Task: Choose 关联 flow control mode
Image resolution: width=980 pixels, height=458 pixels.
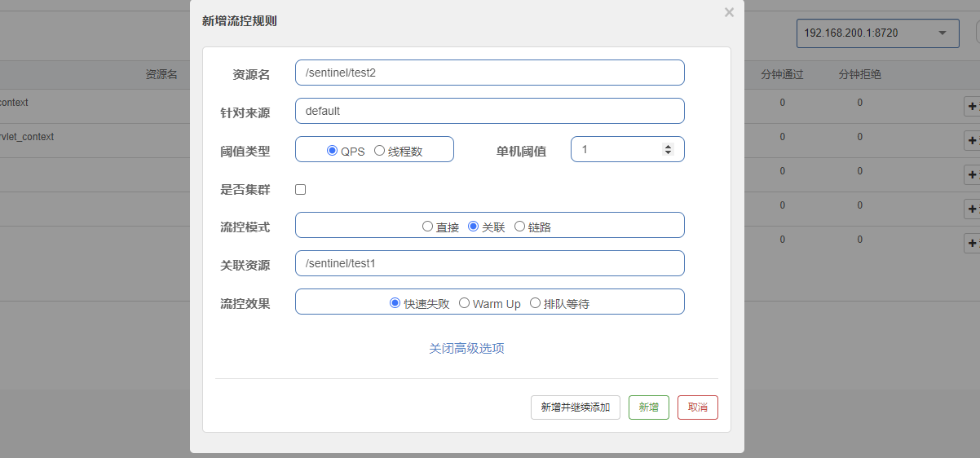Action: tap(474, 227)
